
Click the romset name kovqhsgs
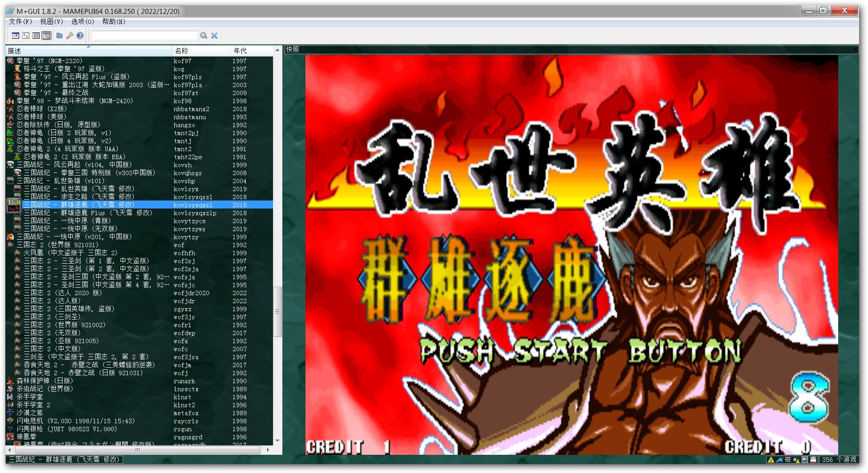[x=188, y=173]
